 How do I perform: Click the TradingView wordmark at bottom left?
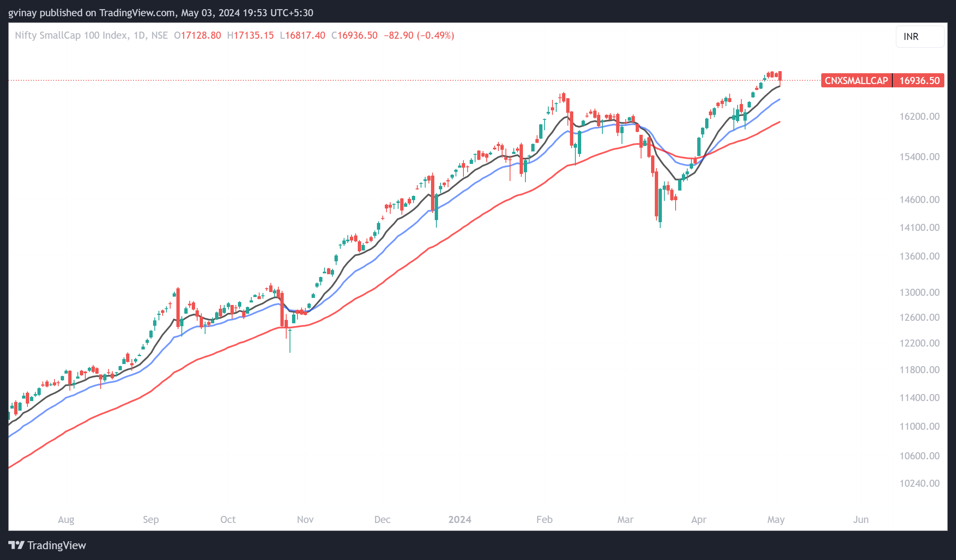coord(57,545)
